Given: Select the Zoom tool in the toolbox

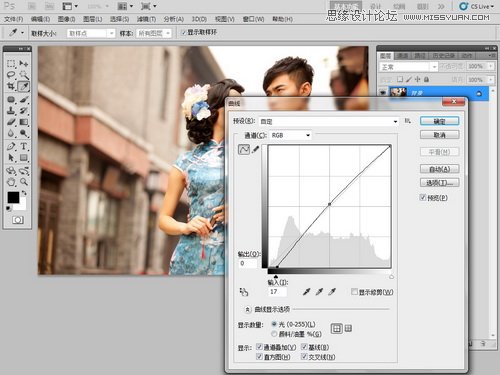Looking at the screenshot, I should (24, 182).
